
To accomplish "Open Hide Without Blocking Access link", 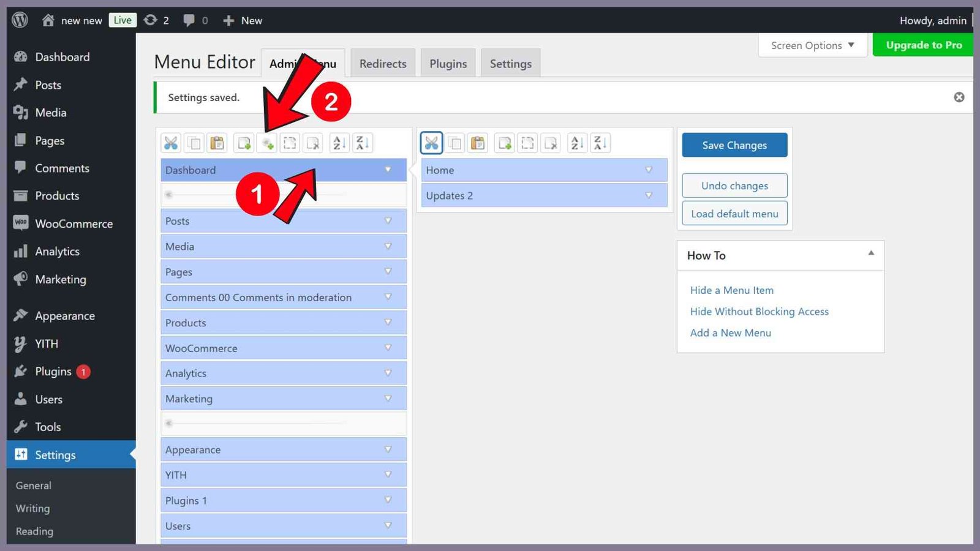I will pos(759,312).
